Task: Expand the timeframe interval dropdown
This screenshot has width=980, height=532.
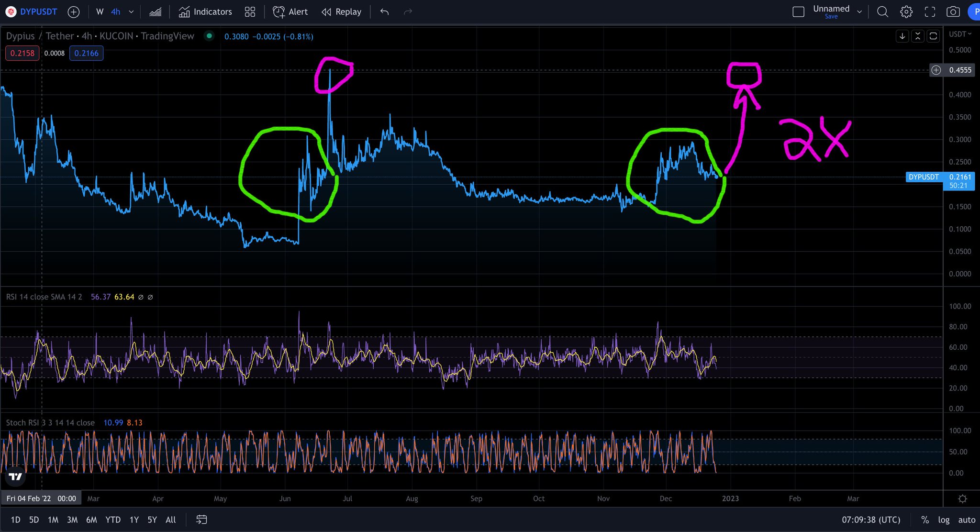Action: click(131, 12)
